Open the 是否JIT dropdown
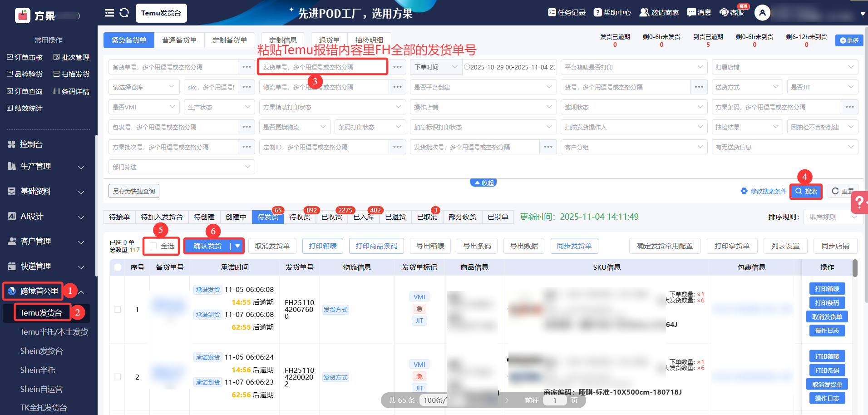Image resolution: width=868 pixels, height=415 pixels. [x=823, y=87]
